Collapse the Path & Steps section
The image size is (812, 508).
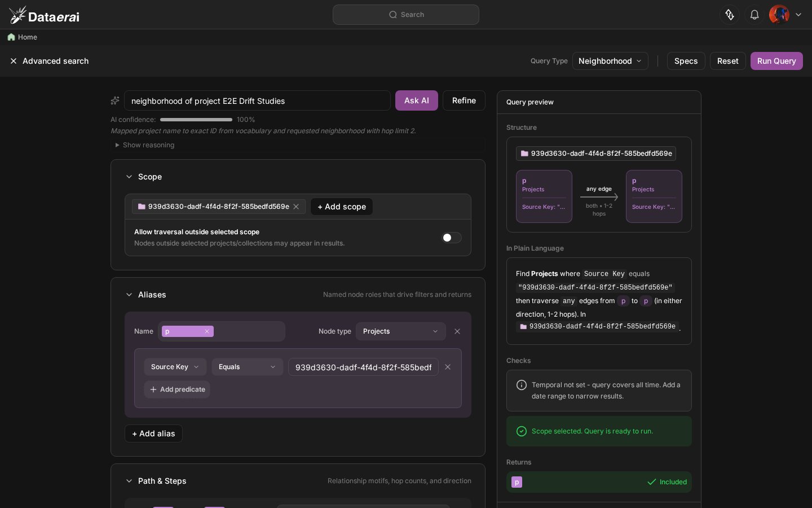point(129,481)
